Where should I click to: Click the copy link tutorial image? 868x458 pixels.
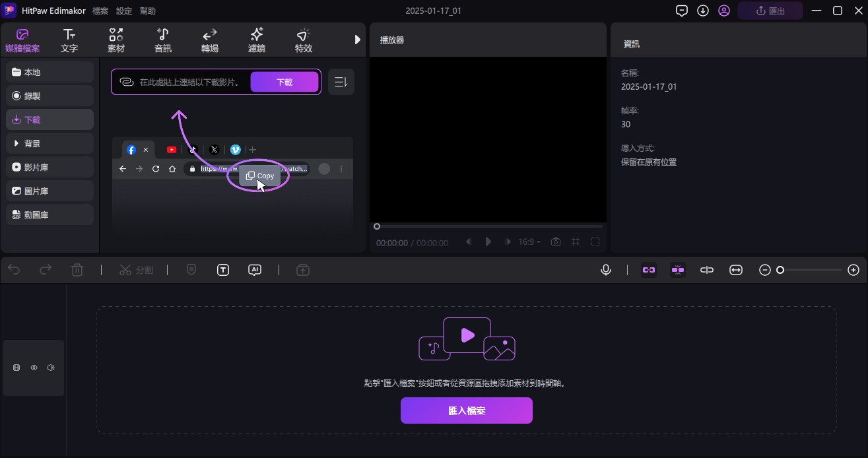tap(232, 187)
